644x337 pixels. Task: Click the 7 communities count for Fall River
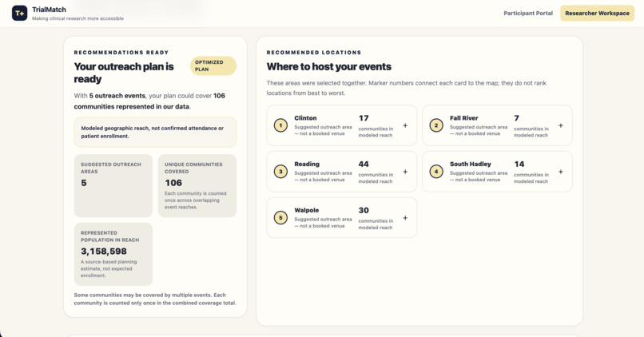tap(516, 118)
